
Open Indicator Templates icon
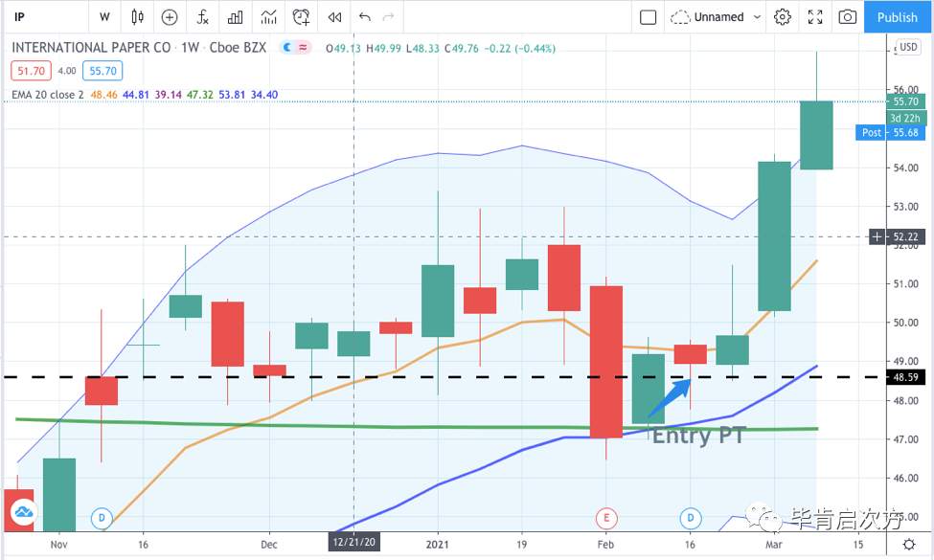(268, 17)
